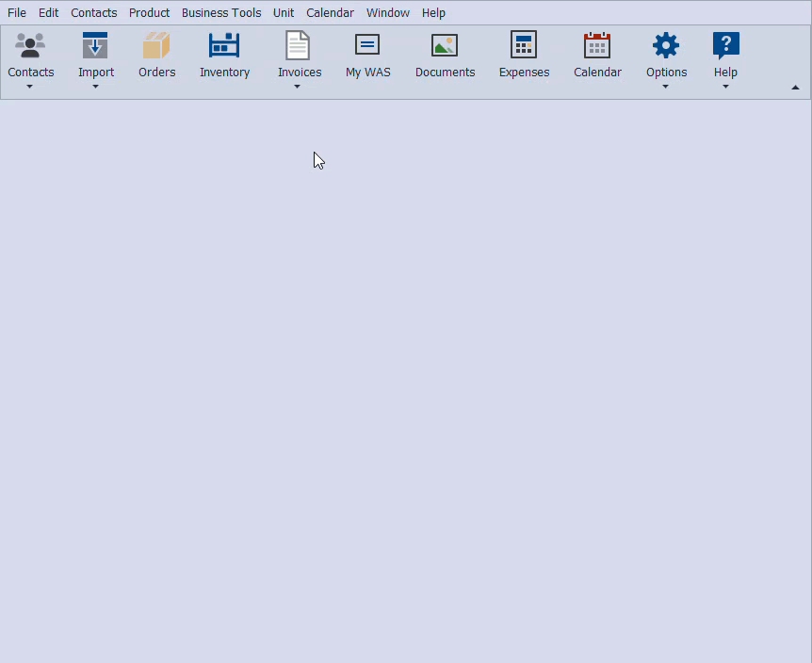Click the Options gear icon
This screenshot has width=812, height=663.
click(x=666, y=45)
